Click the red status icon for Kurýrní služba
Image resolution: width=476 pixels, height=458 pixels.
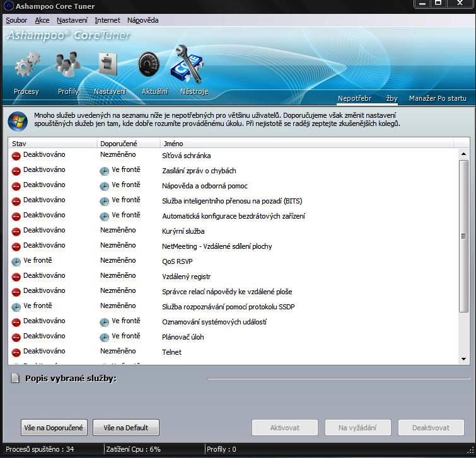point(16,232)
